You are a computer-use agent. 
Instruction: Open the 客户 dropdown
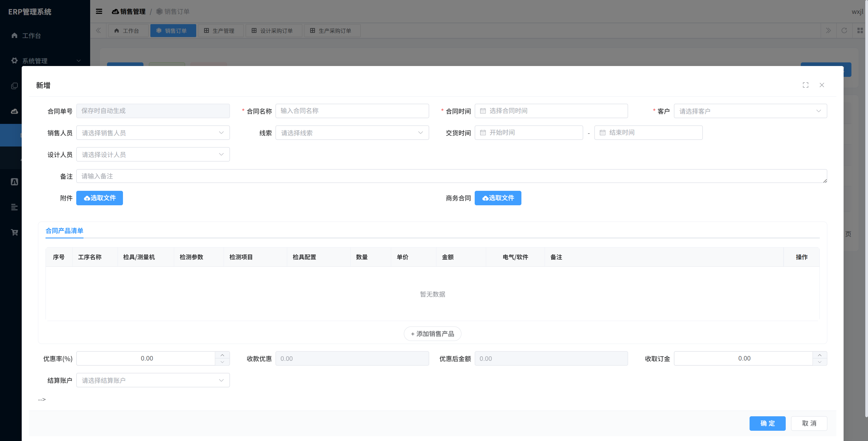pyautogui.click(x=750, y=111)
